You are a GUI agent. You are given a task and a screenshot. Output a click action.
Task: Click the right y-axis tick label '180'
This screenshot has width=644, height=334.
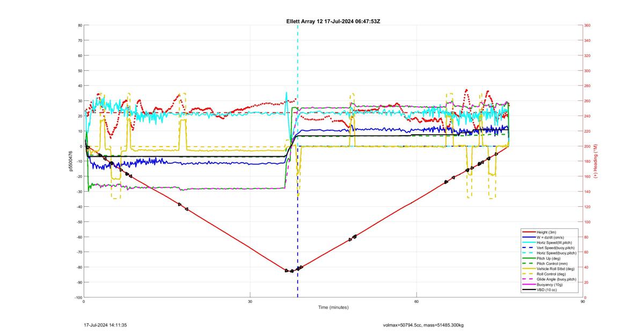coord(588,161)
